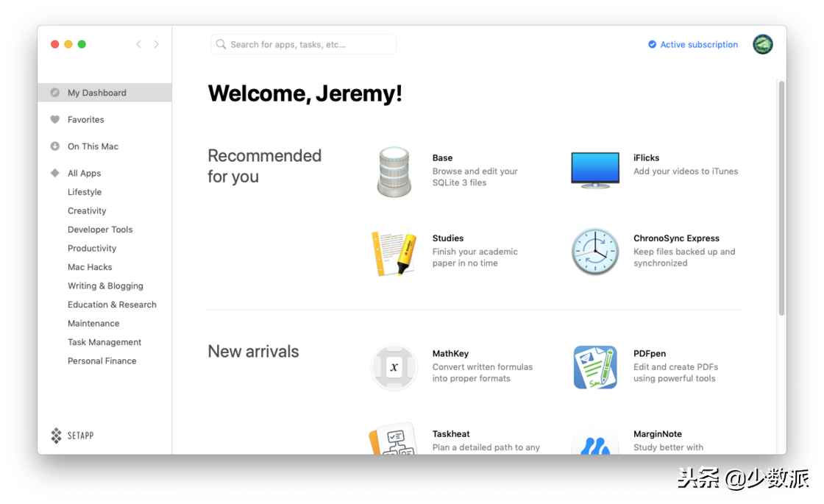Click 'Browse and edit your SQLite 3 files' text
824x504 pixels.
(x=475, y=177)
